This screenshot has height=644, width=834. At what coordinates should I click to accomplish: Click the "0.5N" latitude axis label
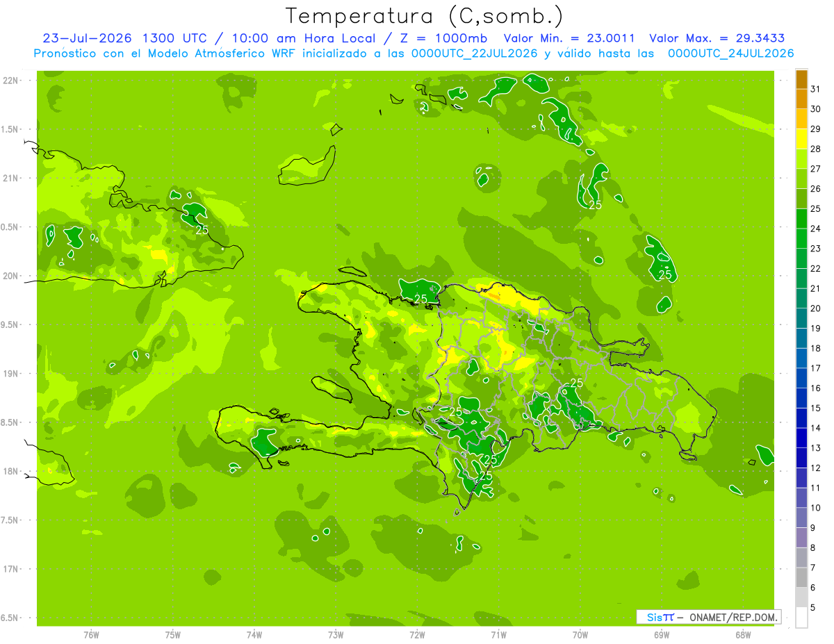click(10, 227)
